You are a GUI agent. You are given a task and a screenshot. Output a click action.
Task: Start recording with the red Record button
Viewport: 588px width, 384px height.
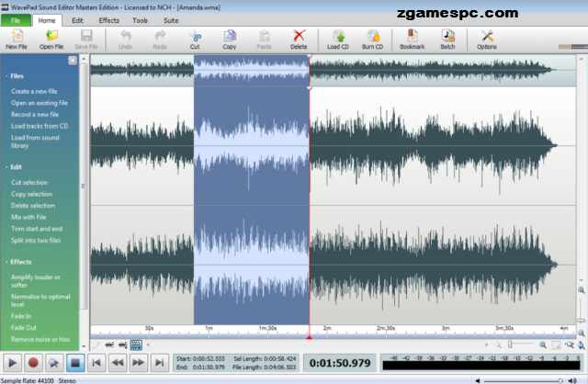point(33,363)
